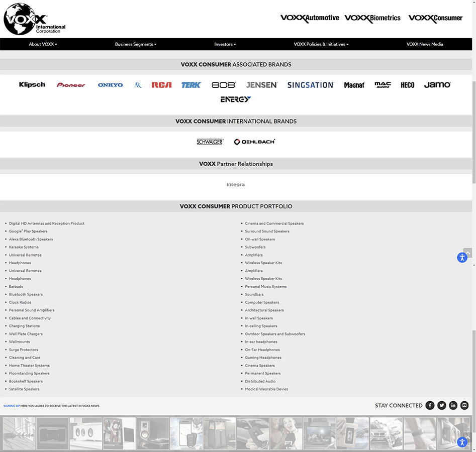Expand VOXX Policies & Initiatives menu
The image size is (476, 452).
[x=321, y=44]
